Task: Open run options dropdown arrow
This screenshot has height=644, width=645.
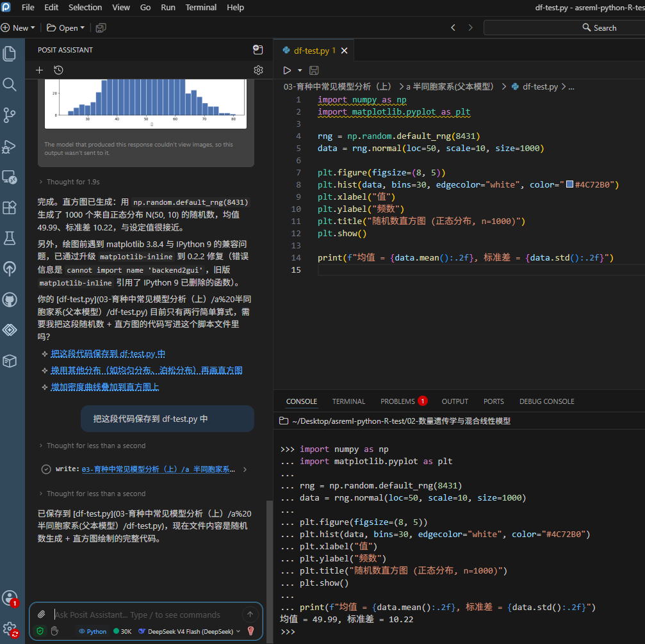Action: (300, 70)
